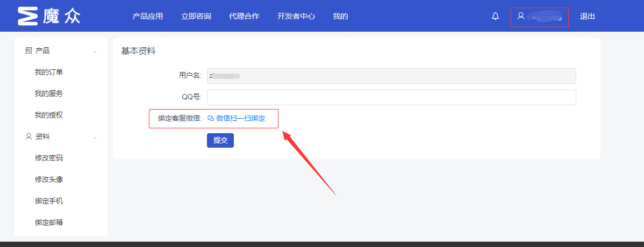Click the WeChat icon beside 微信扫一扫绑定
644x247 pixels.
click(211, 119)
